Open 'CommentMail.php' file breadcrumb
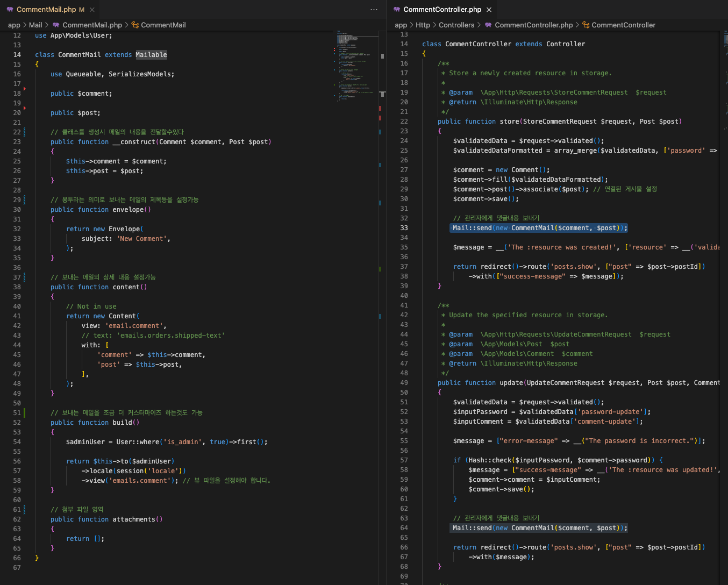Viewport: 728px width, 585px height. (x=92, y=25)
